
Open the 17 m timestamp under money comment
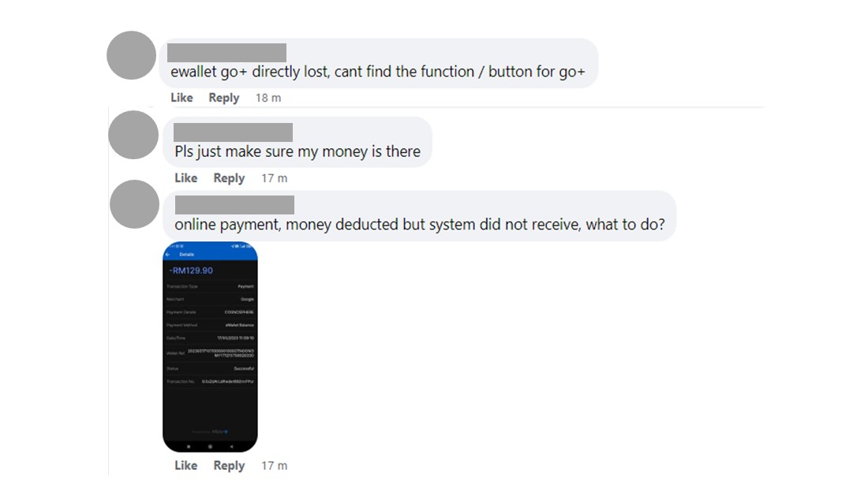tap(275, 178)
